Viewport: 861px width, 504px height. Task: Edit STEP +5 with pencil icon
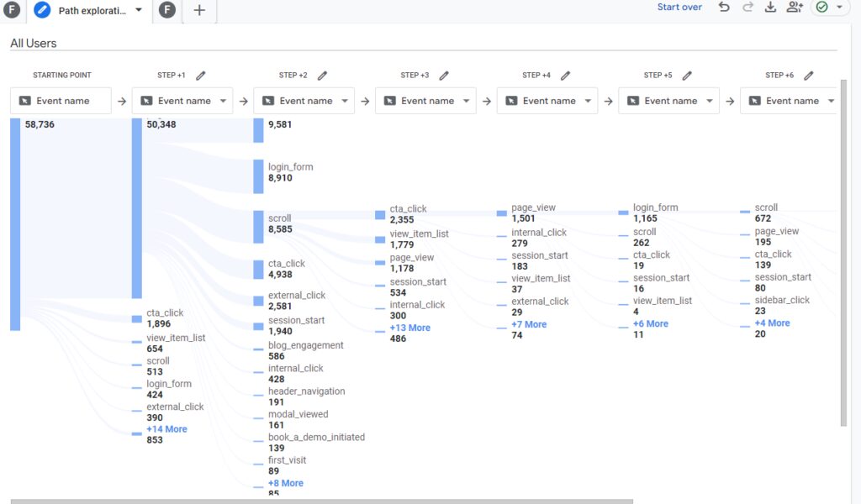[687, 75]
